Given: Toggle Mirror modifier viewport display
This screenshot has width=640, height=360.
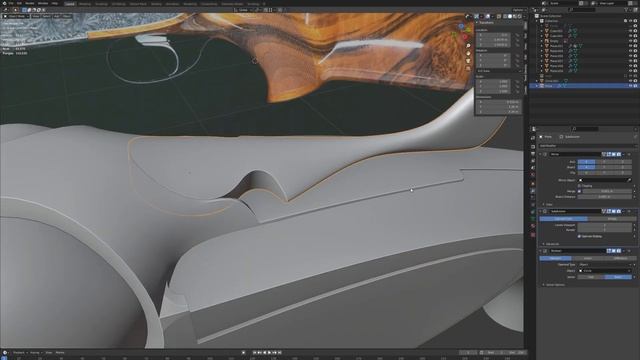Looking at the screenshot, I should [x=613, y=154].
